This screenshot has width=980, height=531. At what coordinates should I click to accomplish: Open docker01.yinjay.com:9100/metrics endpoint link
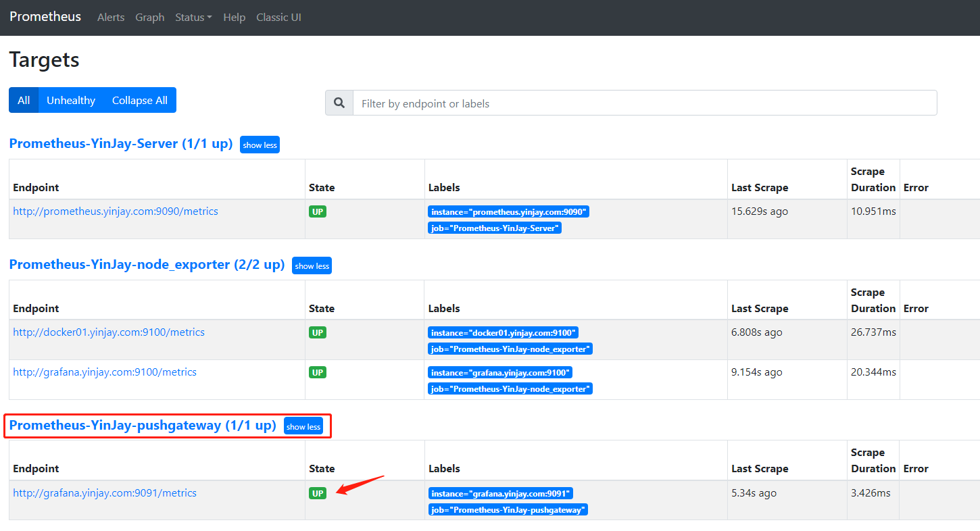109,332
